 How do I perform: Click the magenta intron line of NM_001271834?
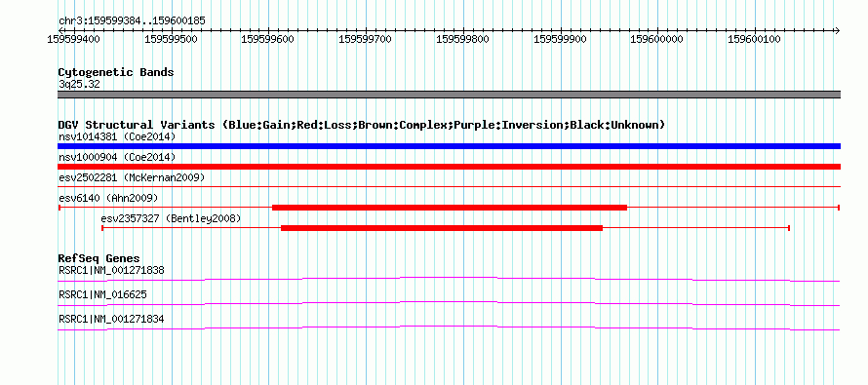[449, 327]
